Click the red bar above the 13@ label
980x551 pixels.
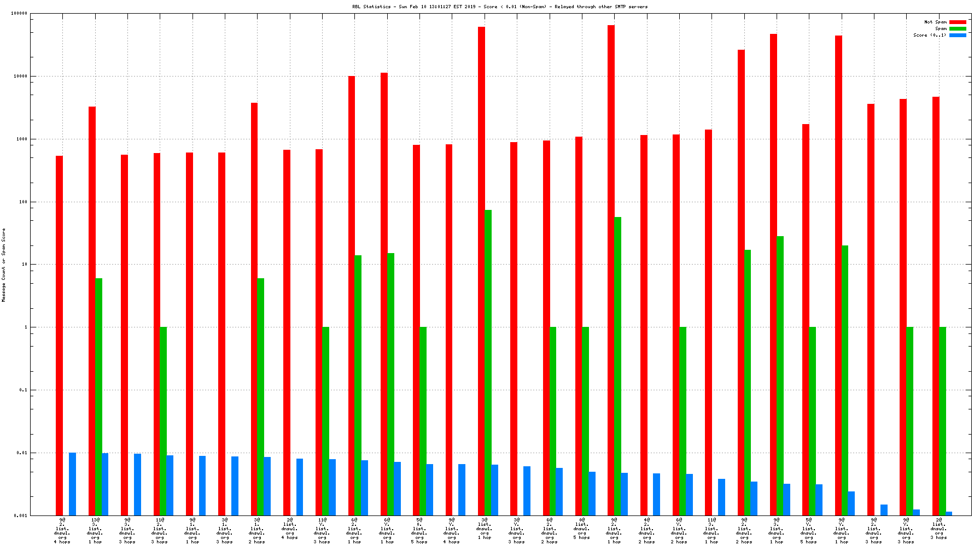coord(92,310)
